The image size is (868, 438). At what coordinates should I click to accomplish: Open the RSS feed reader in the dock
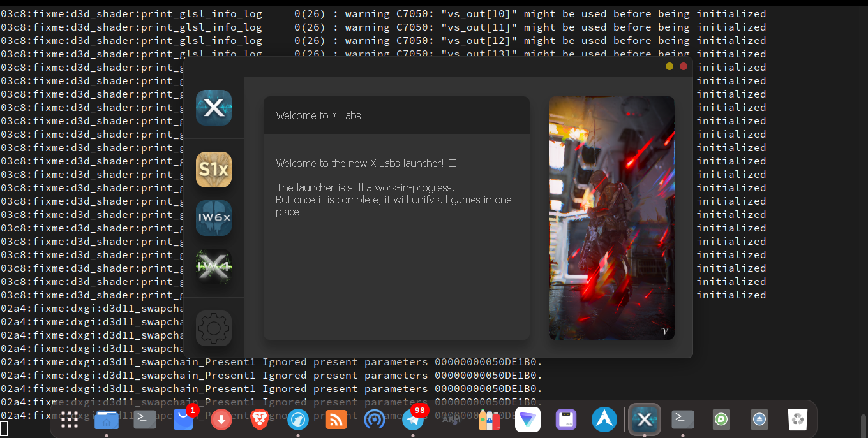pos(336,421)
